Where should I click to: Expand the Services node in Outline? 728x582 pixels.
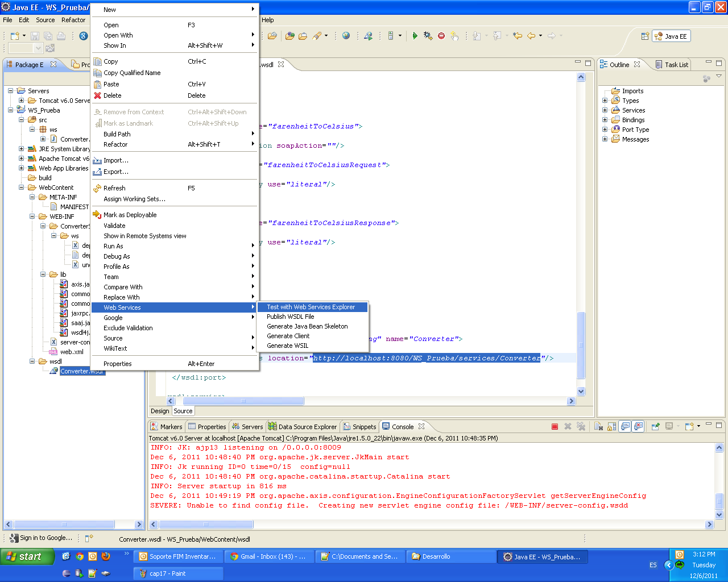[605, 110]
